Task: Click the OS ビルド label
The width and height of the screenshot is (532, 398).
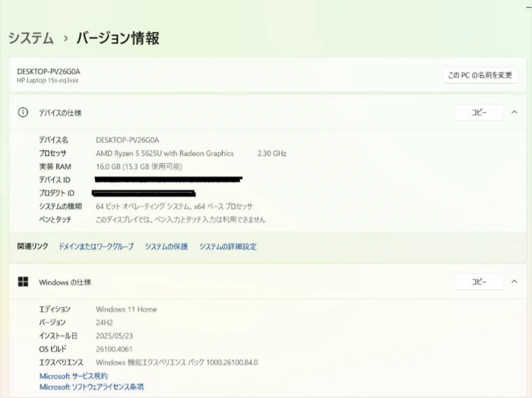Action: [53, 349]
